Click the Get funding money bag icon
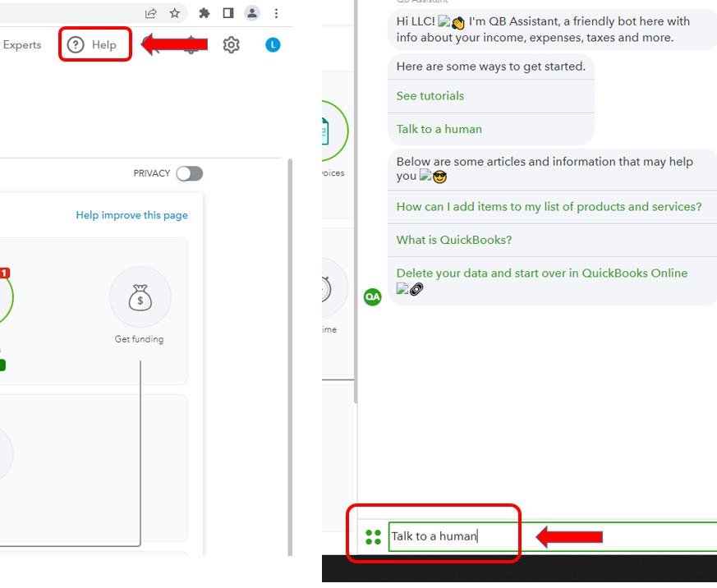 140,296
